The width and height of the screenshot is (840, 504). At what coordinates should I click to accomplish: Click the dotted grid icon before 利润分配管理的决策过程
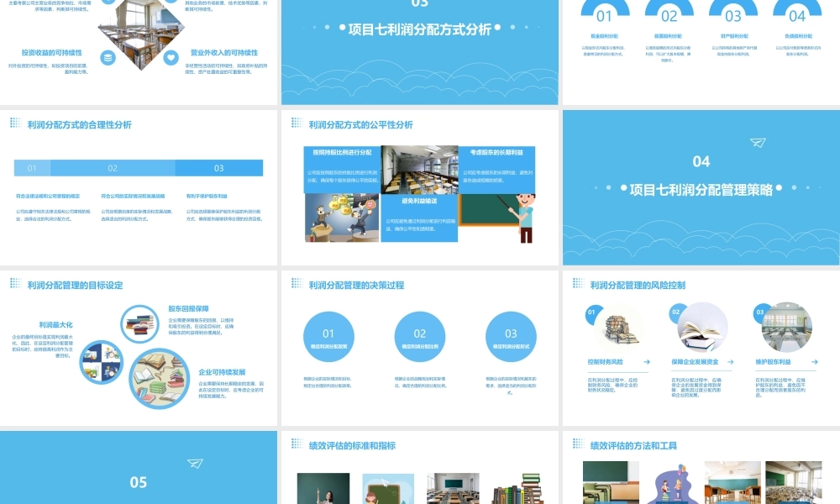coord(297,283)
